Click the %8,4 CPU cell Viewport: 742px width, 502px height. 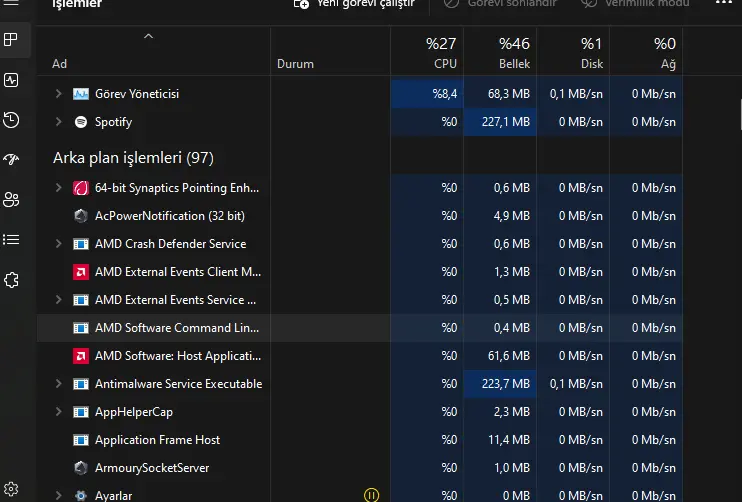427,94
